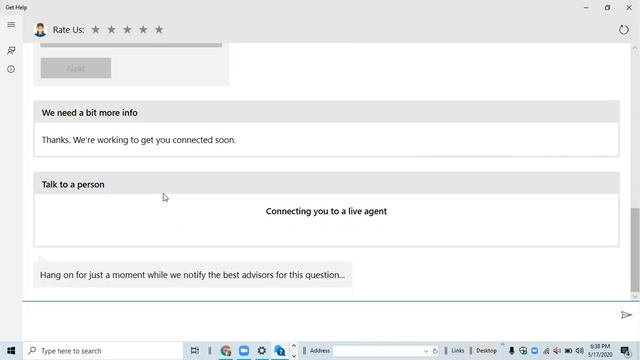Rate five stars
This screenshot has width=640, height=360.
159,29
